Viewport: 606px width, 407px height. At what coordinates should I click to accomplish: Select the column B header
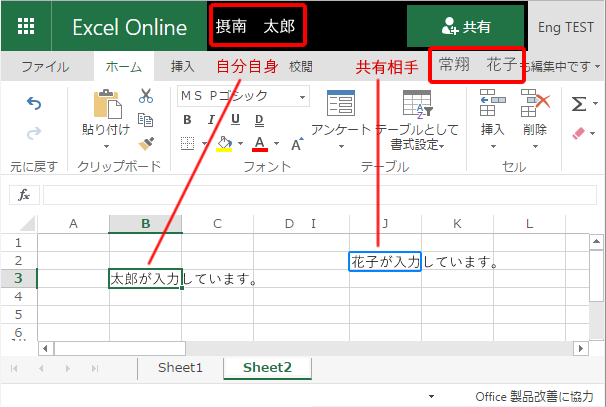pos(145,224)
